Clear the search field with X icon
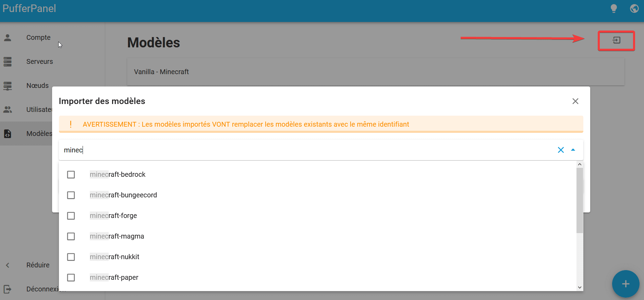The height and width of the screenshot is (300, 644). pos(561,150)
